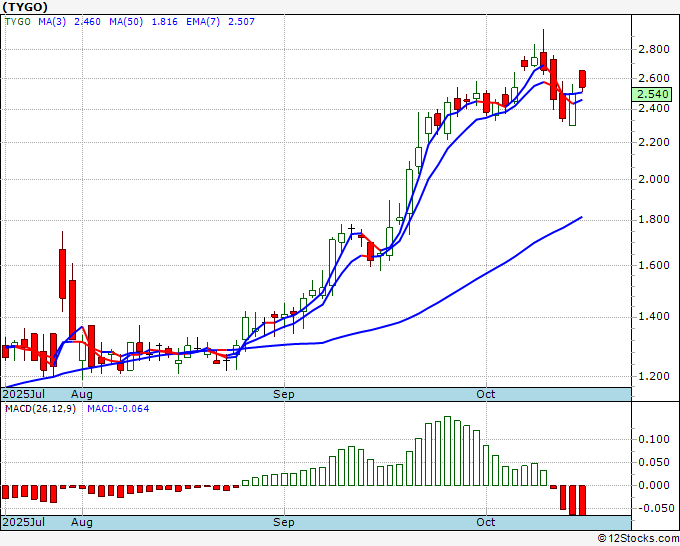Click the 2.000 price axis label

654,180
